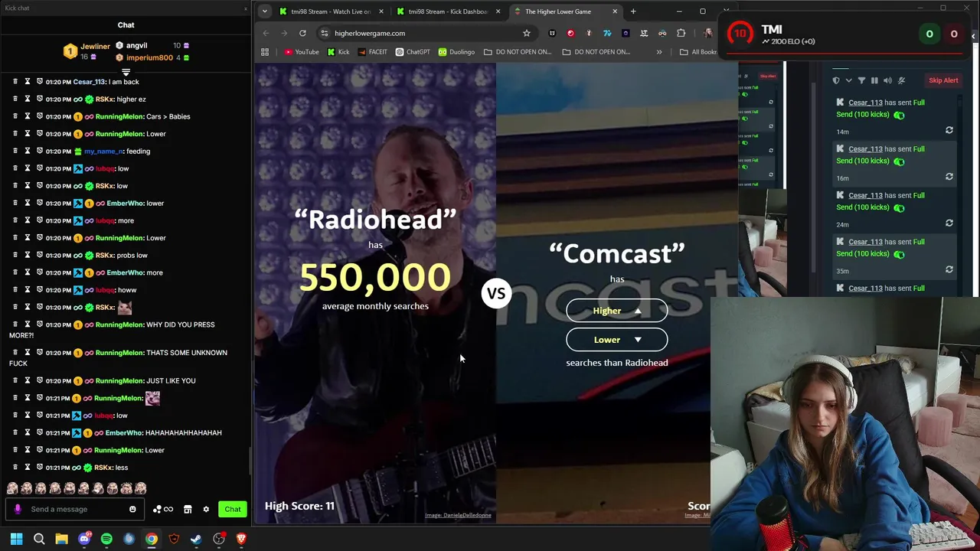Open the chat shop icon
Image resolution: width=980 pixels, height=551 pixels.
tap(188, 509)
